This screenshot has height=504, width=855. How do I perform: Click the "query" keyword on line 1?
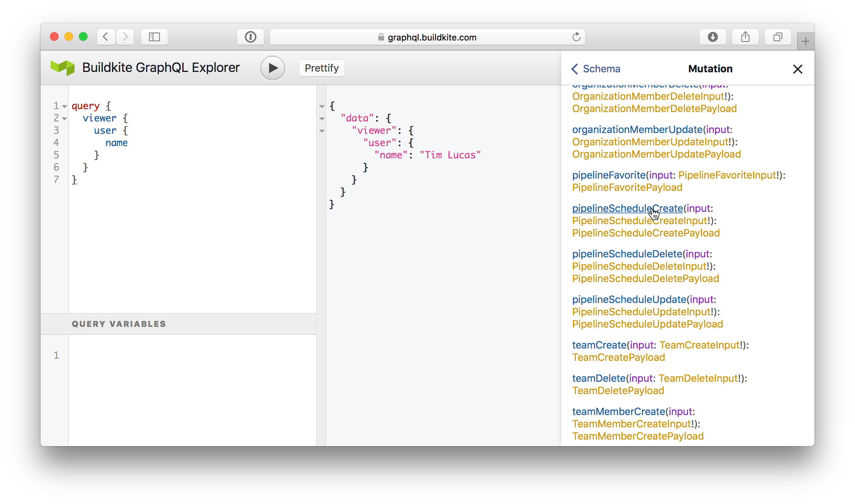click(85, 106)
